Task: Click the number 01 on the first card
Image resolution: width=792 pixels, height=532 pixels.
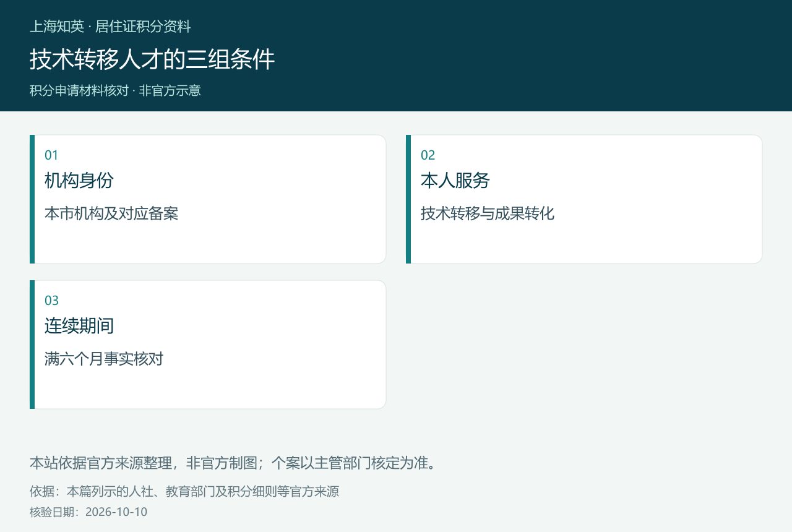Action: pyautogui.click(x=51, y=155)
